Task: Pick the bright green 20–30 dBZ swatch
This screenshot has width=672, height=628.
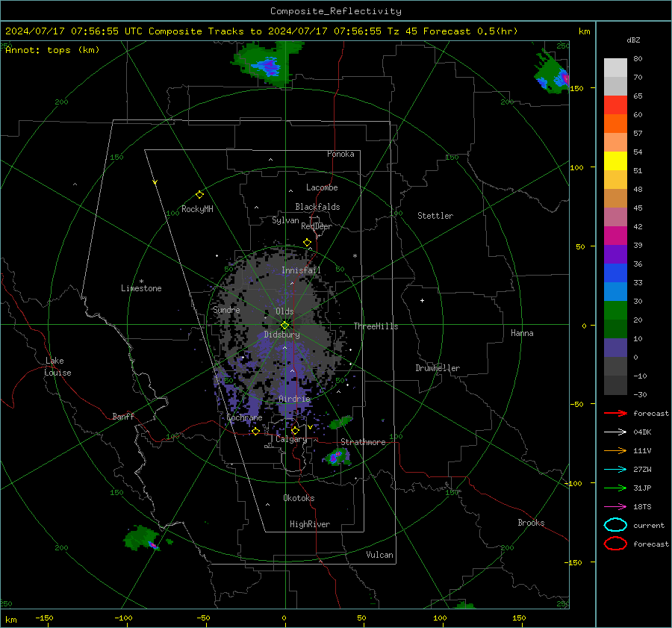Action: 615,311
